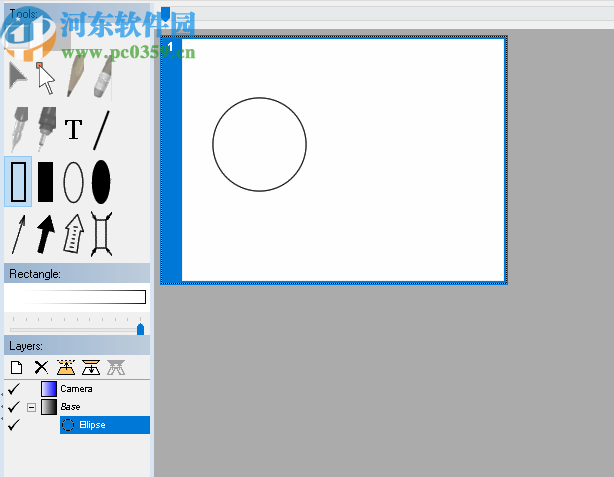Move layer down icon
The image size is (614, 477).
pyautogui.click(x=91, y=367)
